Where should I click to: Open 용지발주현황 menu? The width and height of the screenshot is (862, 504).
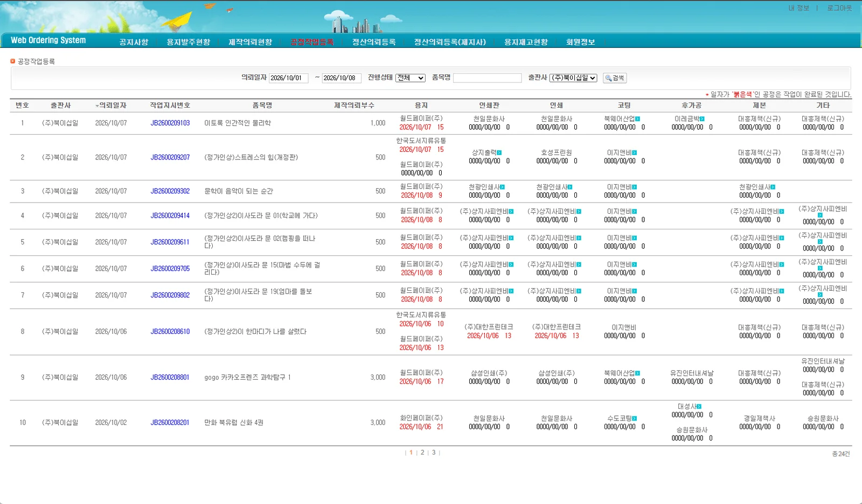(x=188, y=42)
